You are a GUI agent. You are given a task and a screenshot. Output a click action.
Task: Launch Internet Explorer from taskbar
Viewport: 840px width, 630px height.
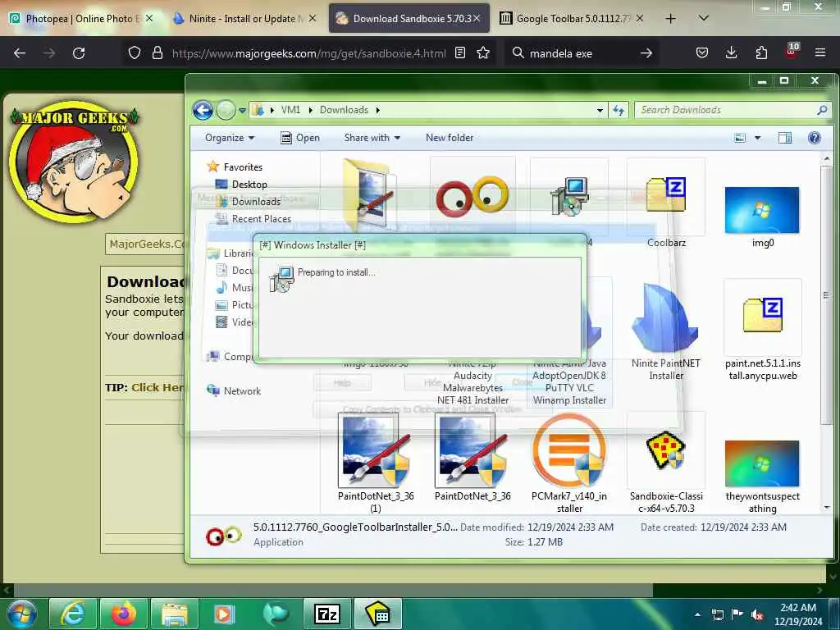point(73,614)
